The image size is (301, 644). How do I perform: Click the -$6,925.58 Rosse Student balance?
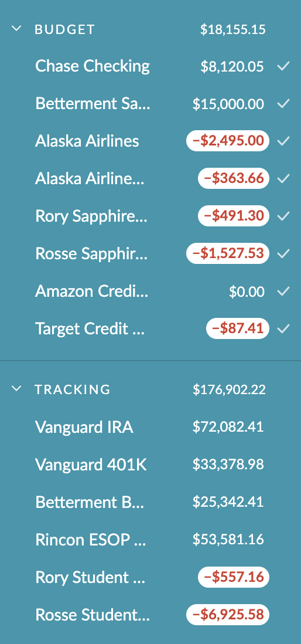tap(228, 615)
